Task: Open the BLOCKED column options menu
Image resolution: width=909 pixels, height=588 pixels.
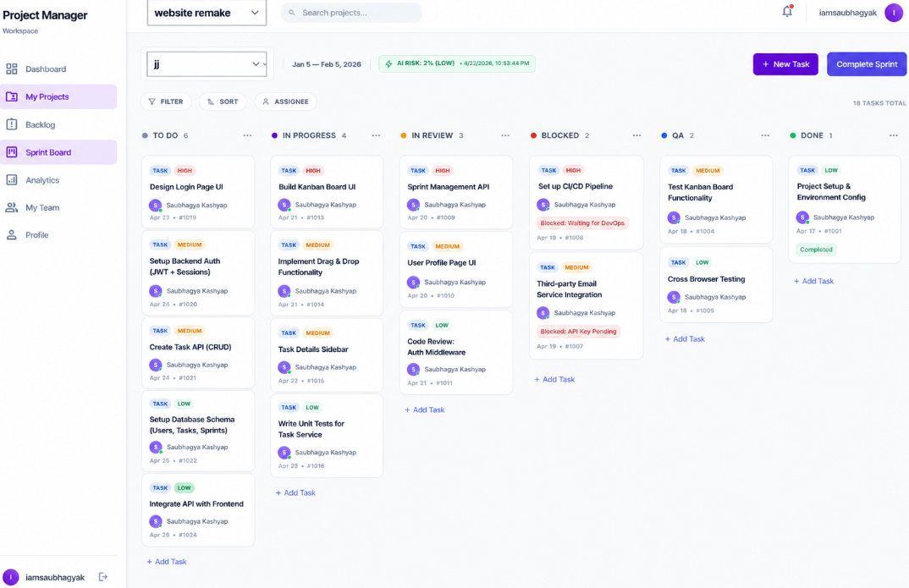Action: [636, 135]
